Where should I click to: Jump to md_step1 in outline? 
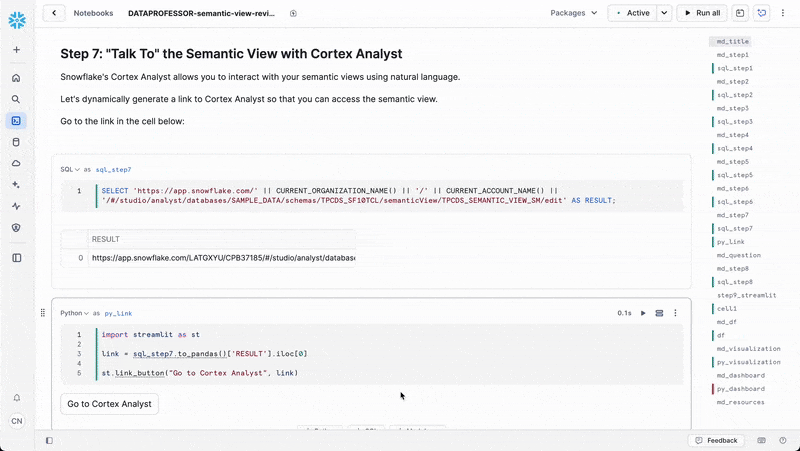tap(733, 55)
